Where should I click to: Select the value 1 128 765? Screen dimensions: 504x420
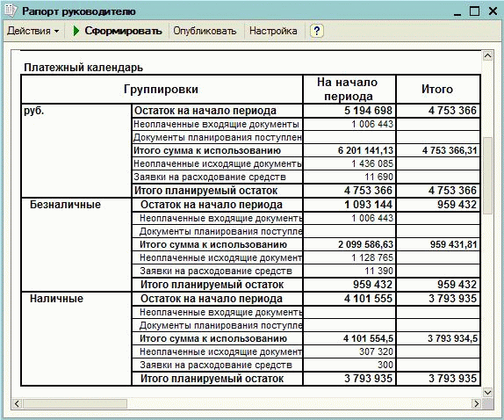click(x=372, y=257)
